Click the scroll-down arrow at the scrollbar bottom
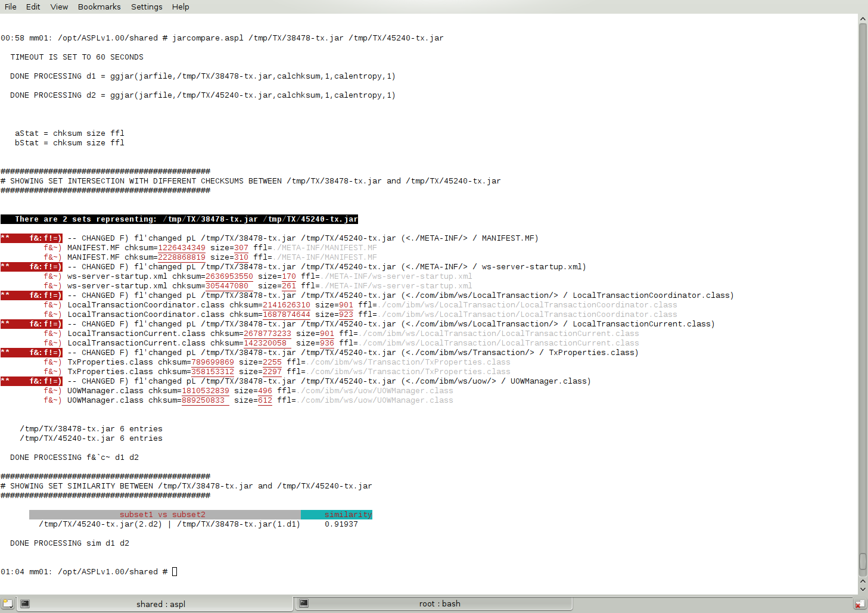 (x=863, y=589)
